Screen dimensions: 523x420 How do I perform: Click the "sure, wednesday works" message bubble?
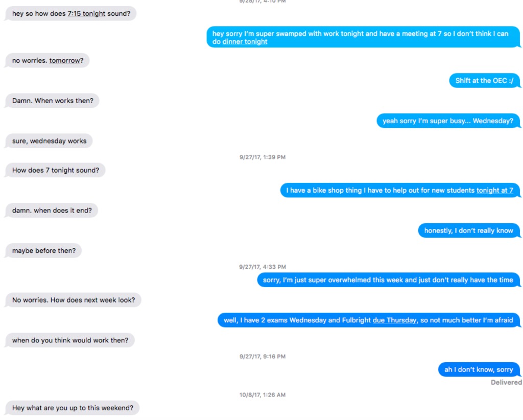[49, 141]
